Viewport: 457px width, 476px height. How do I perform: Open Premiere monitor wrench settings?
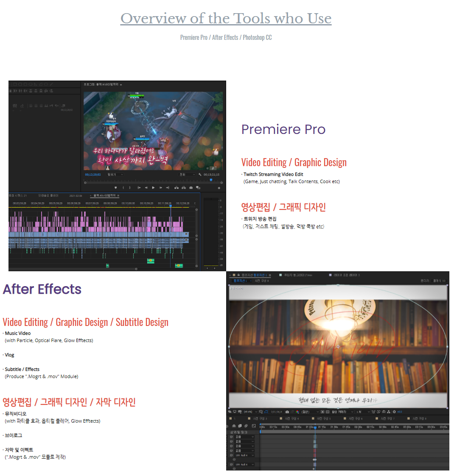(199, 175)
